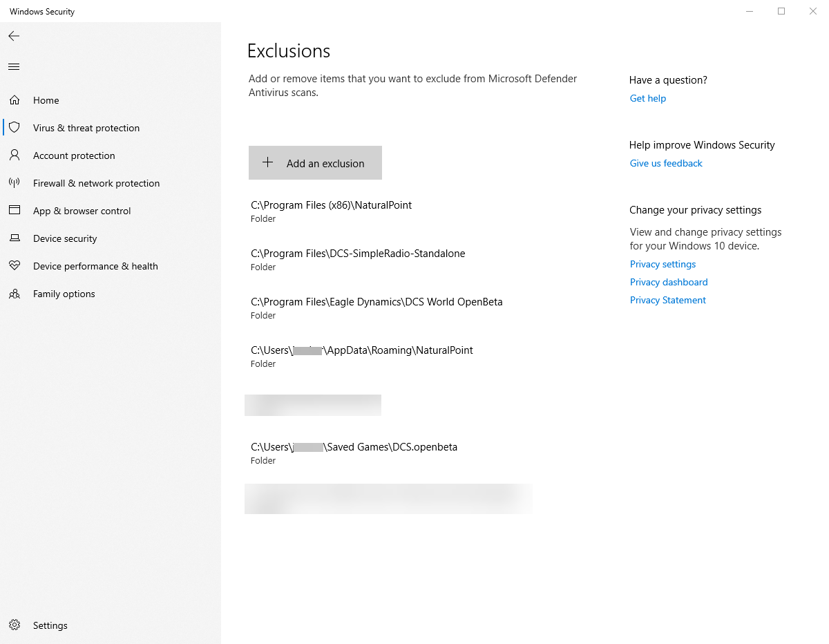Minimize the Windows Security window

(x=750, y=11)
